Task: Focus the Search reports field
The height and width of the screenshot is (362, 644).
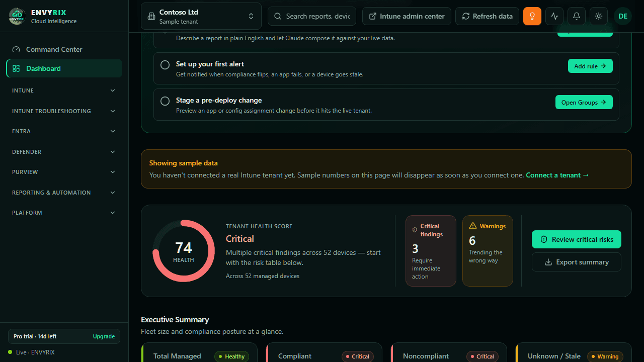Action: (x=312, y=16)
